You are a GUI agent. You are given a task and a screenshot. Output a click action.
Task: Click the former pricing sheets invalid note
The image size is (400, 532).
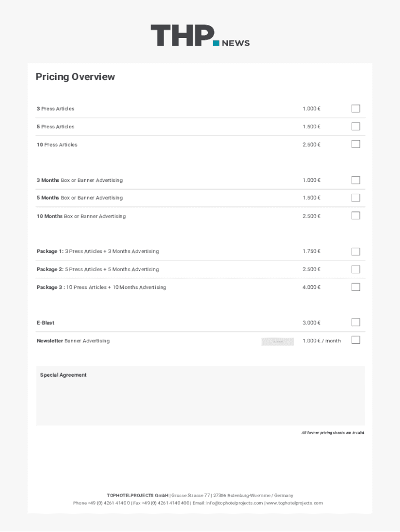pyautogui.click(x=333, y=433)
